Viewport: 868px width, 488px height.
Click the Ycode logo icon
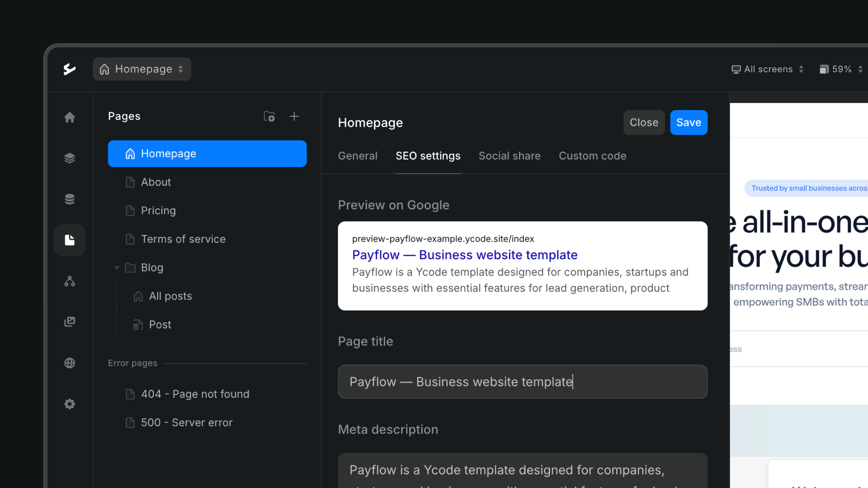(70, 69)
